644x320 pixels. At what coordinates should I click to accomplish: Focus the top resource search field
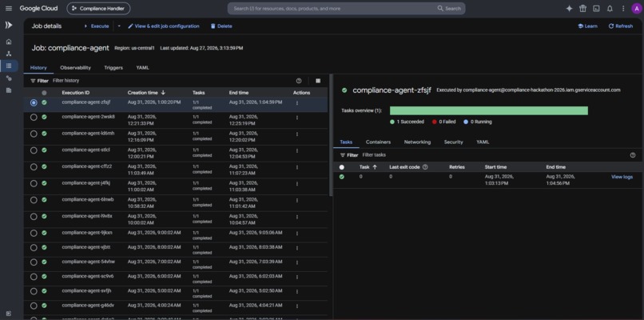[x=332, y=8]
